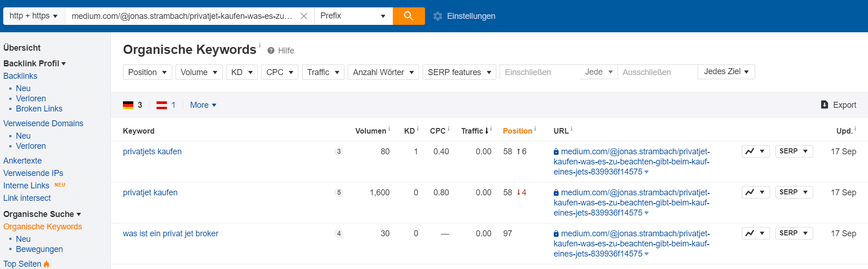Viewport: 868px width, 269px height.
Task: Open chart icon for privatjet kaufen row
Action: [756, 192]
